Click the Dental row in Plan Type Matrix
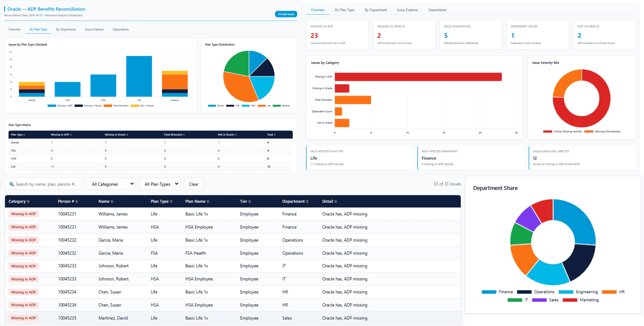644x326 pixels. pos(150,142)
